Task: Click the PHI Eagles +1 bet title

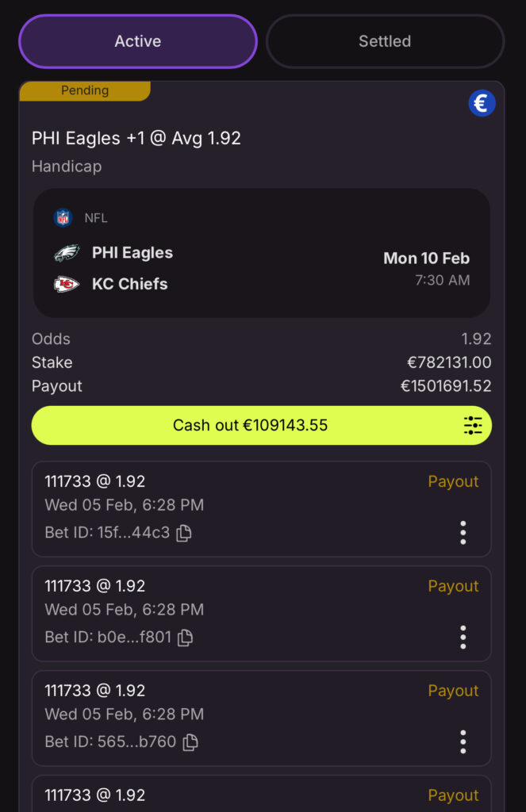Action: tap(136, 139)
